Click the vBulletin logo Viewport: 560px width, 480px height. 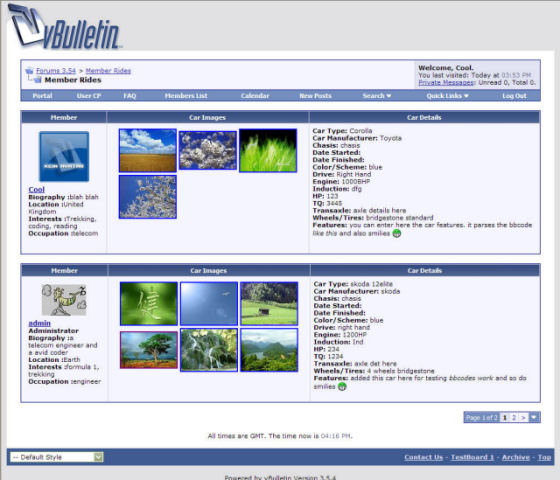tap(64, 27)
